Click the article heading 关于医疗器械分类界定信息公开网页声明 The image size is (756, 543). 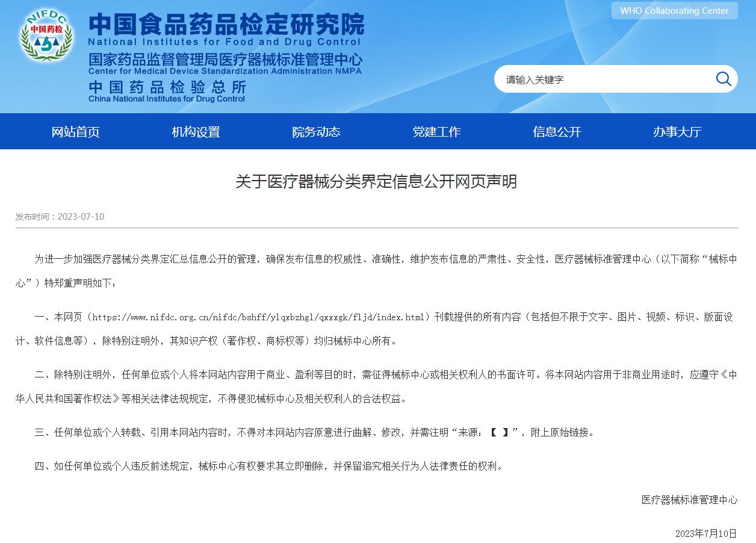(376, 182)
